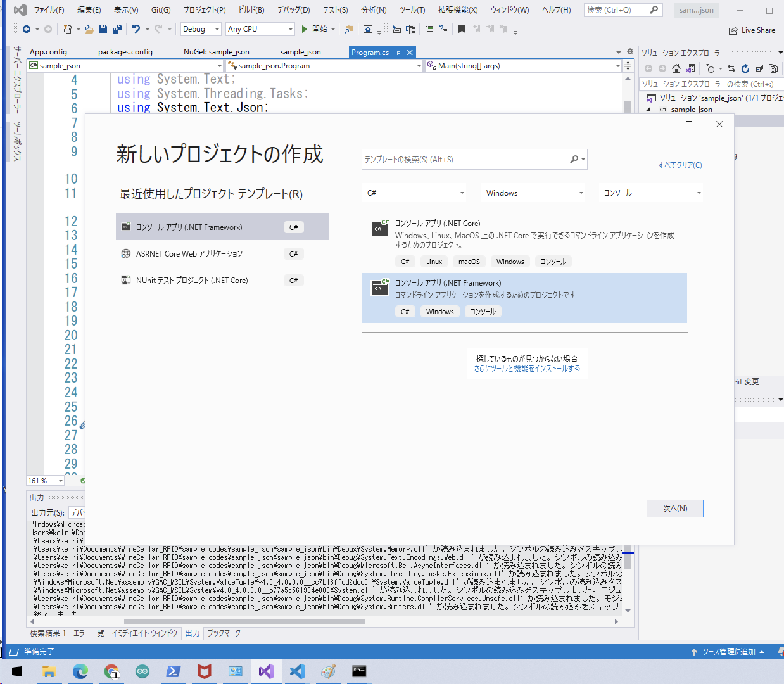784x684 pixels.
Task: Open the Windows platform dropdown in the dialog
Action: tap(534, 193)
